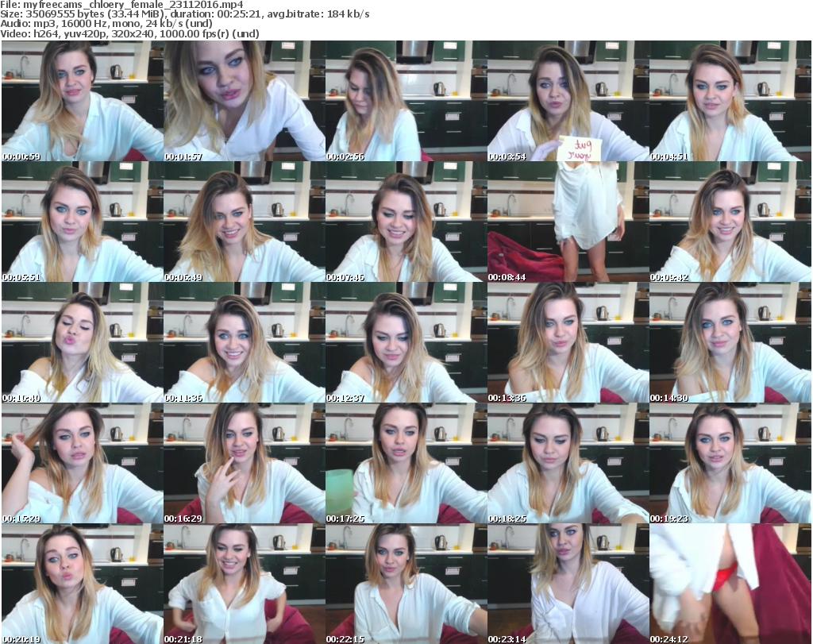This screenshot has height=644, width=813.
Task: Click the frame marked 00:17:25
Action: [406, 463]
